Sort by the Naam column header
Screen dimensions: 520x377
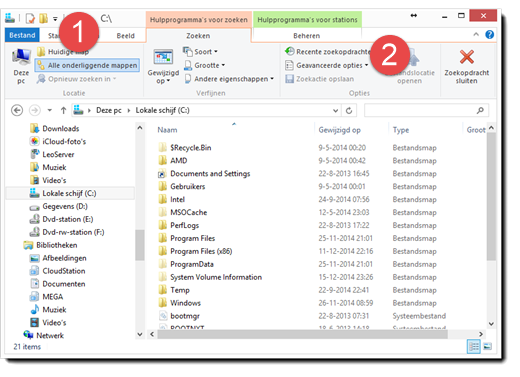pos(167,130)
